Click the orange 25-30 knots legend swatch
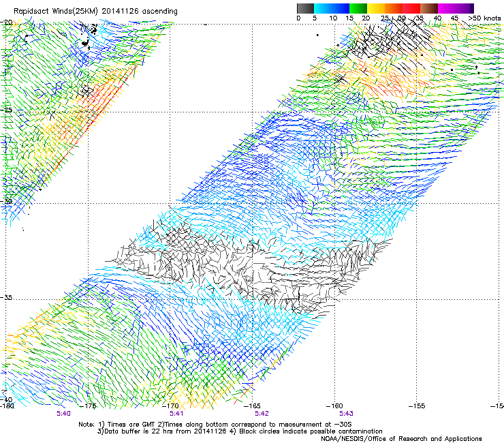Image resolution: width=504 pixels, height=443 pixels. (394, 8)
